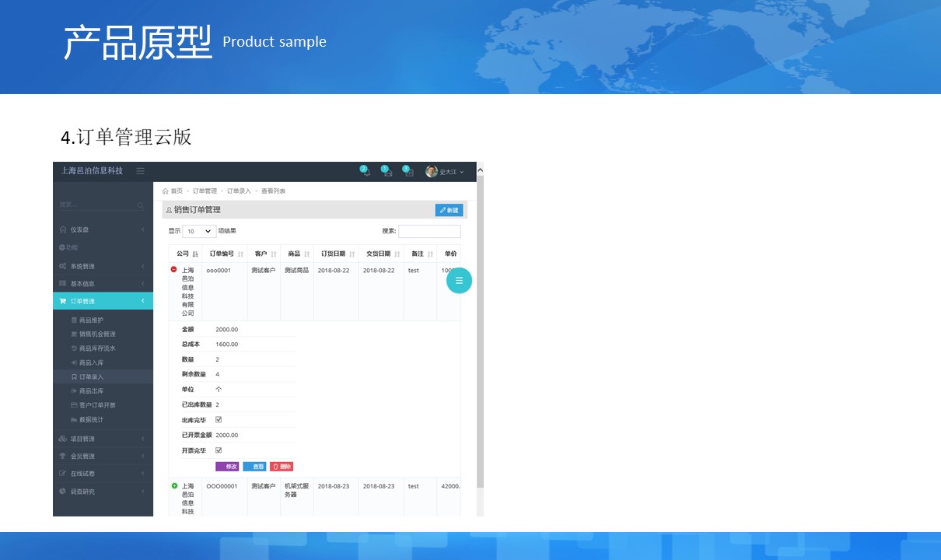Screen dimensions: 941x560
Task: Click the user avatar 史大江
Action: (x=432, y=172)
